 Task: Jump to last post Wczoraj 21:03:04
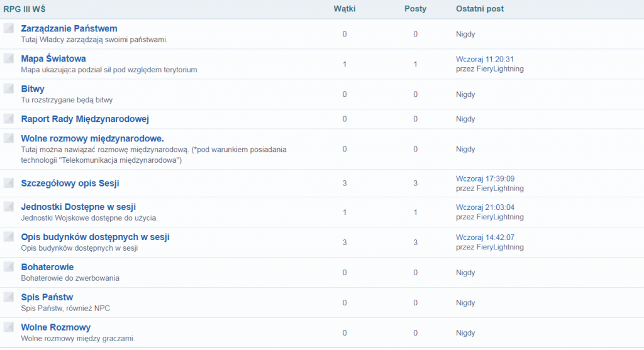tap(485, 207)
